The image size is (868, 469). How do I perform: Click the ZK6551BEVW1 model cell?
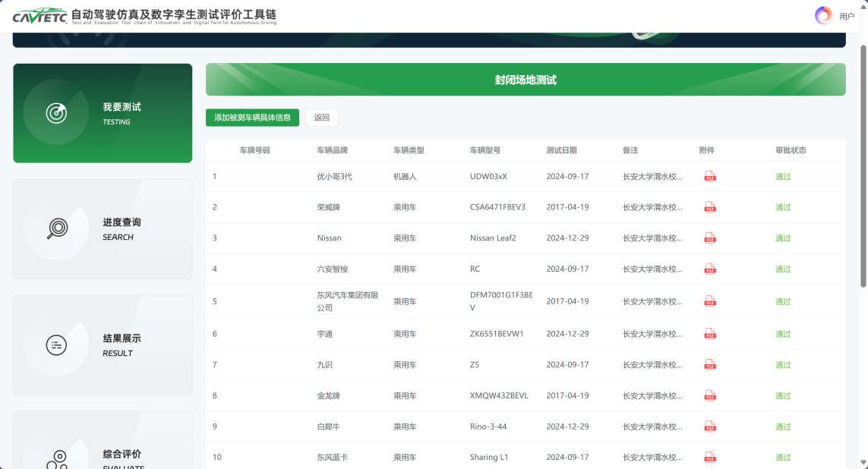pos(497,334)
